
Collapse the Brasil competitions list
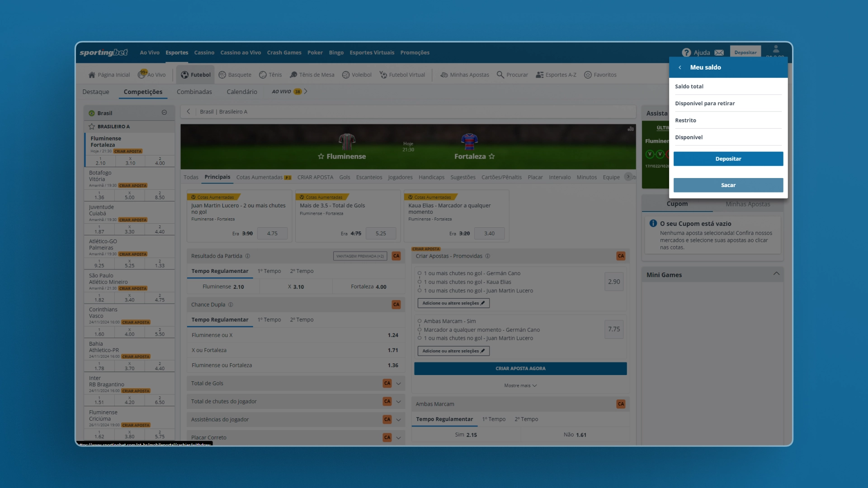164,113
